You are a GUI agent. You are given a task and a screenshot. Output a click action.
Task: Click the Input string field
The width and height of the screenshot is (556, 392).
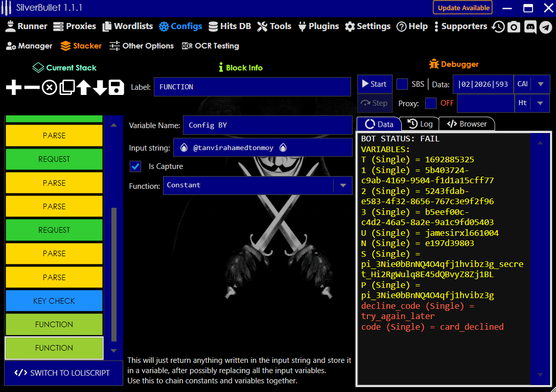(x=262, y=148)
